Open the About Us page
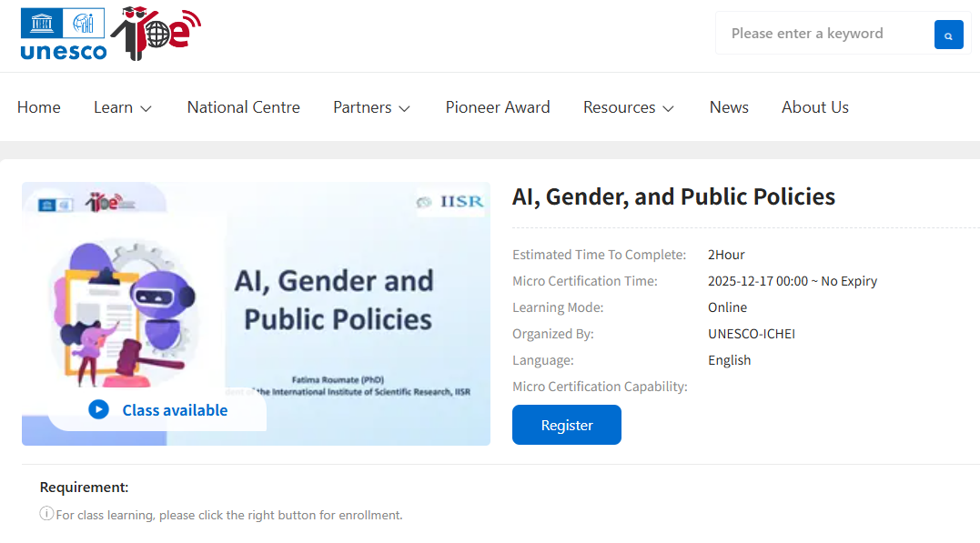The image size is (980, 543). click(x=814, y=107)
